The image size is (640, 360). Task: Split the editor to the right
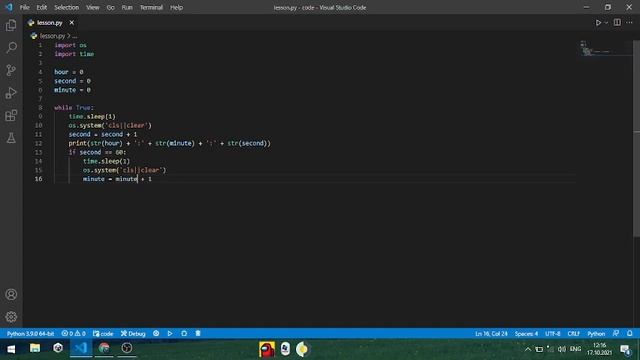pyautogui.click(x=617, y=22)
